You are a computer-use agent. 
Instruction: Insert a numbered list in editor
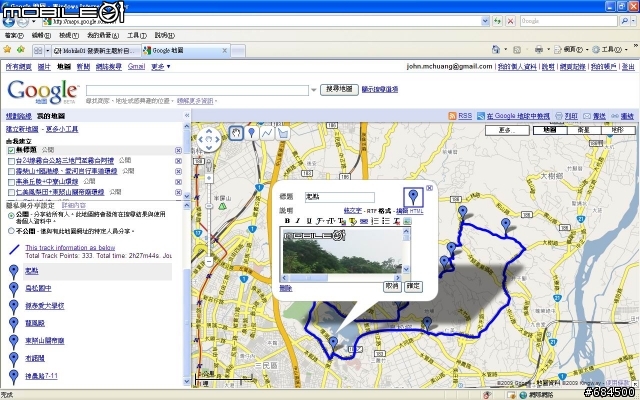375,221
